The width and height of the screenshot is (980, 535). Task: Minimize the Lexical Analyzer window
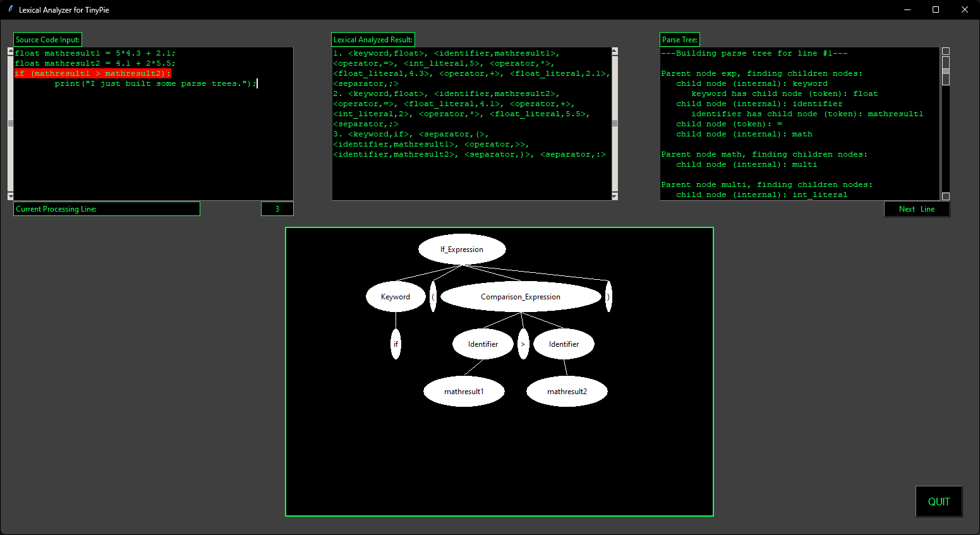[907, 9]
